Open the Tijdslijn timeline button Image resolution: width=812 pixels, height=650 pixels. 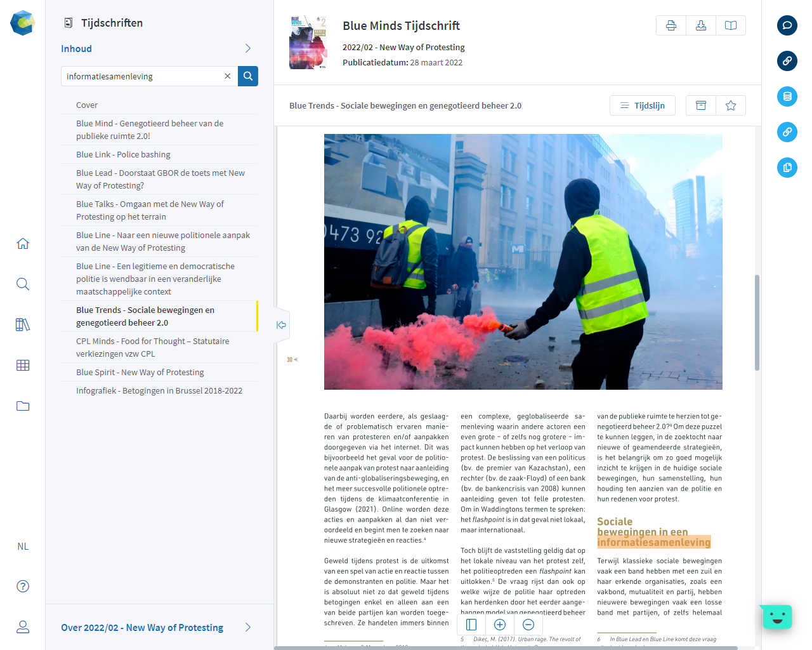click(x=643, y=105)
